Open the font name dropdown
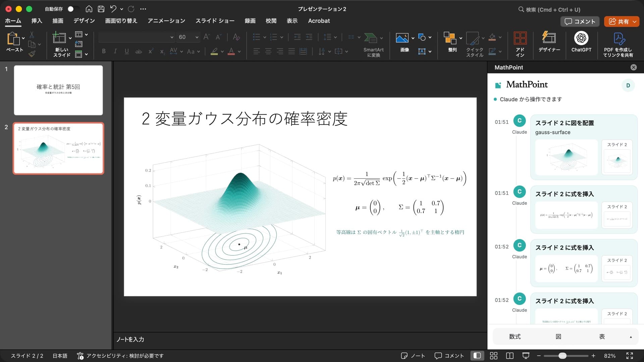644x362 pixels. click(x=172, y=37)
